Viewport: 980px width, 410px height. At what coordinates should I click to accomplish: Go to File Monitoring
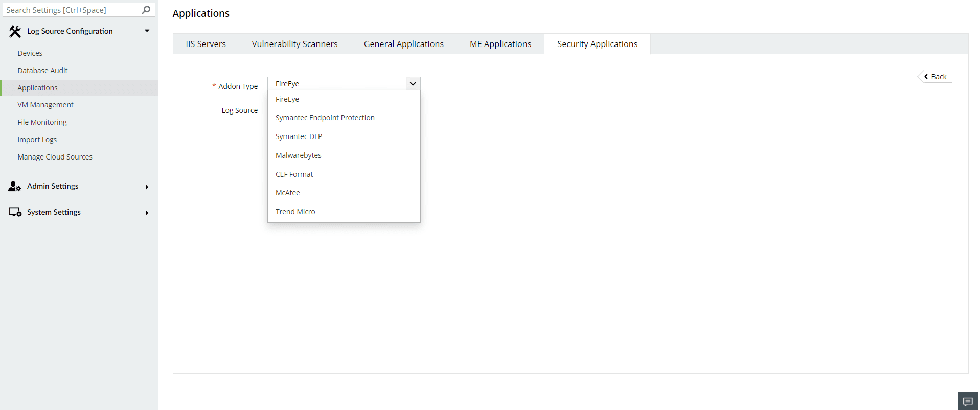click(42, 122)
